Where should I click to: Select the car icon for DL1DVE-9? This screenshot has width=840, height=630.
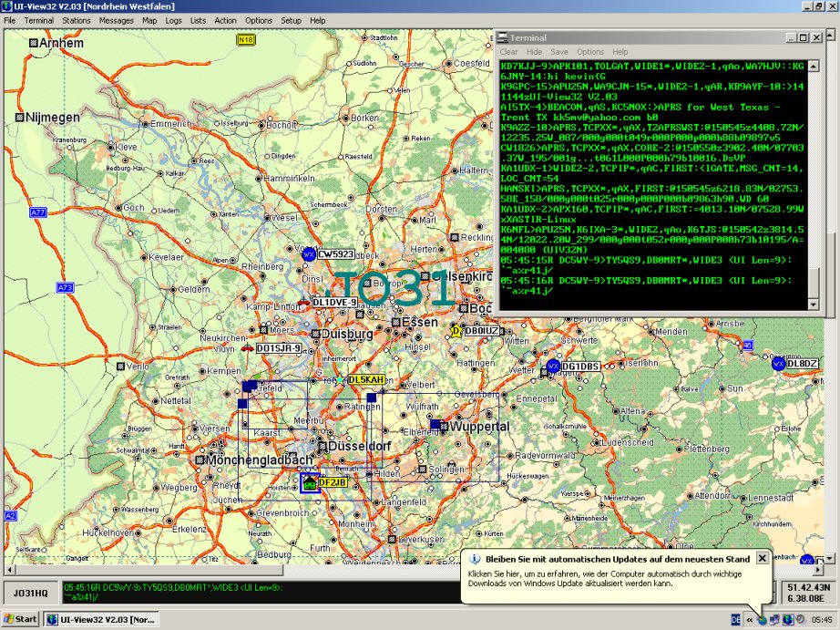[303, 303]
